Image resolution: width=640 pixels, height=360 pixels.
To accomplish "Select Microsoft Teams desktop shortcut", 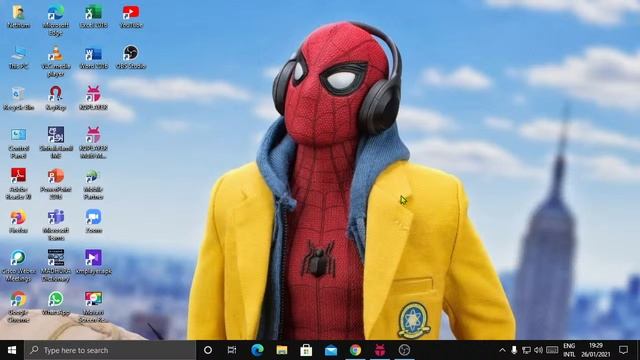I will [x=56, y=225].
